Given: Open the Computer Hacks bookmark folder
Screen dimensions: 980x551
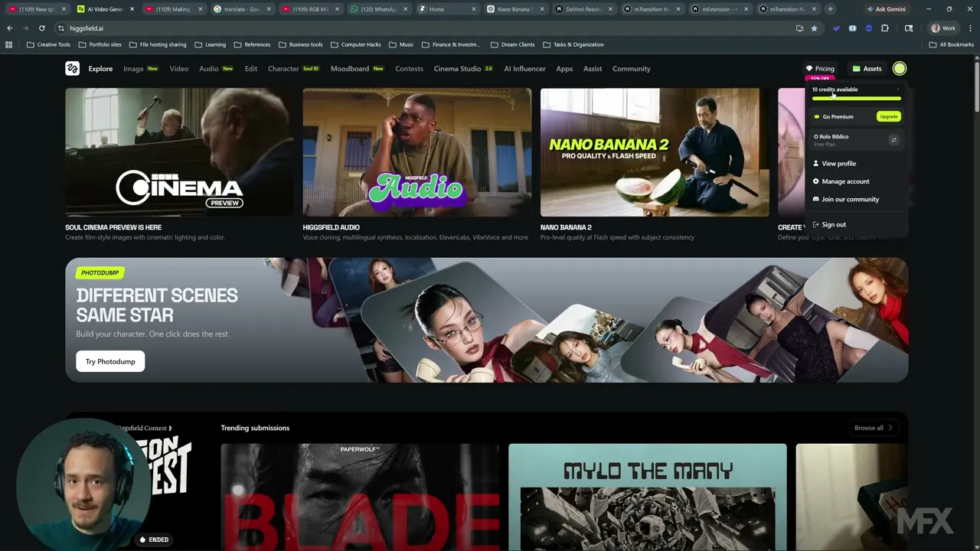Looking at the screenshot, I should (x=355, y=44).
